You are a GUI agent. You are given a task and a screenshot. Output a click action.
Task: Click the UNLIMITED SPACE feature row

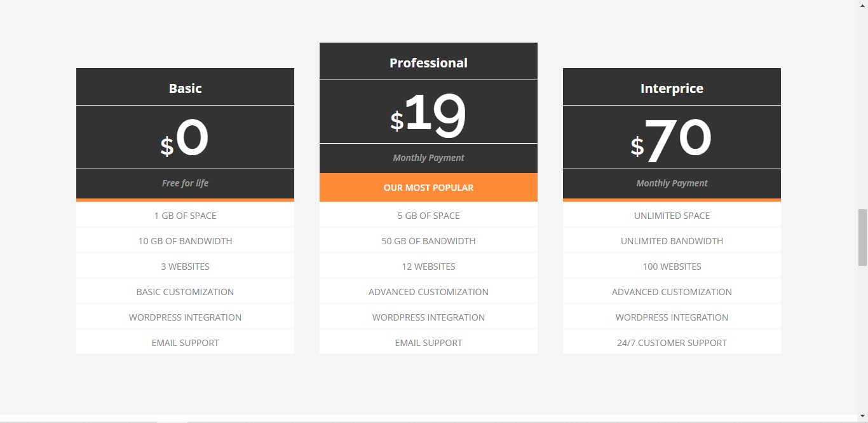tap(672, 215)
